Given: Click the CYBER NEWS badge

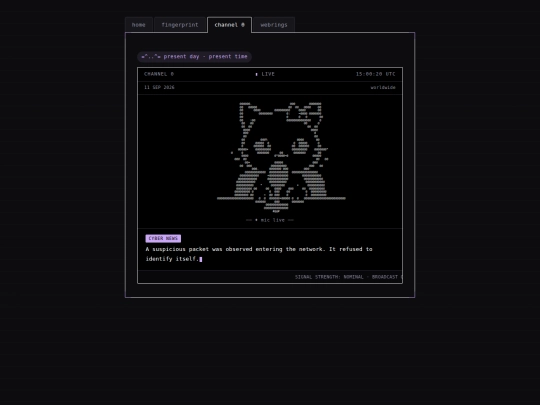Looking at the screenshot, I should point(163,238).
